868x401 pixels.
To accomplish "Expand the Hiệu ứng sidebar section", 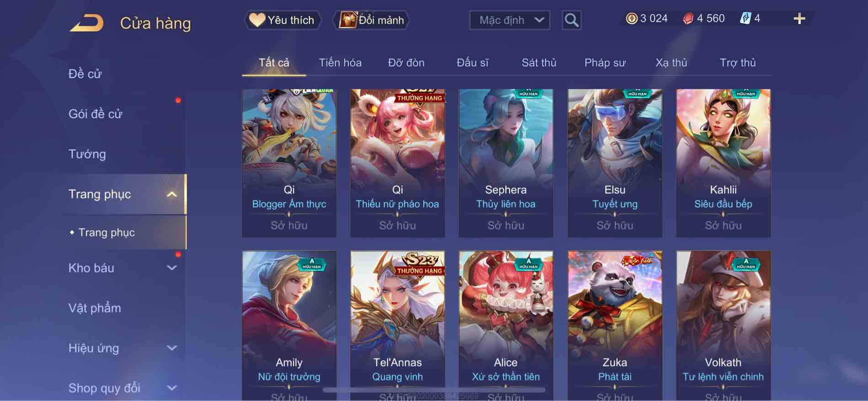I will coord(171,348).
